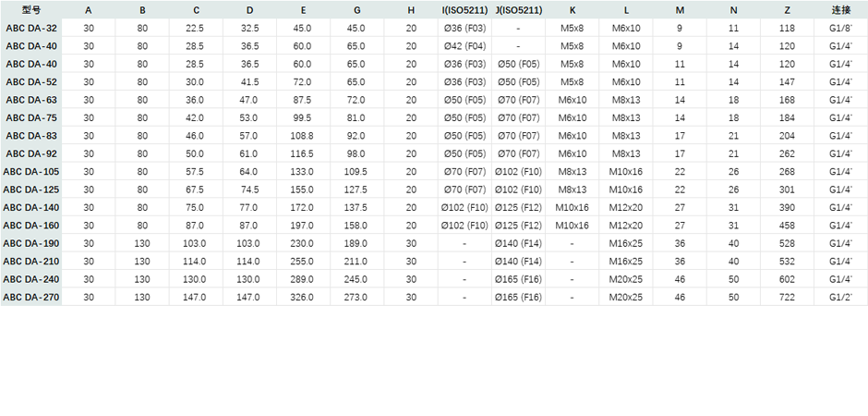Select the G1/2" connection cell
Screen dimensions: 868x416
840,298
